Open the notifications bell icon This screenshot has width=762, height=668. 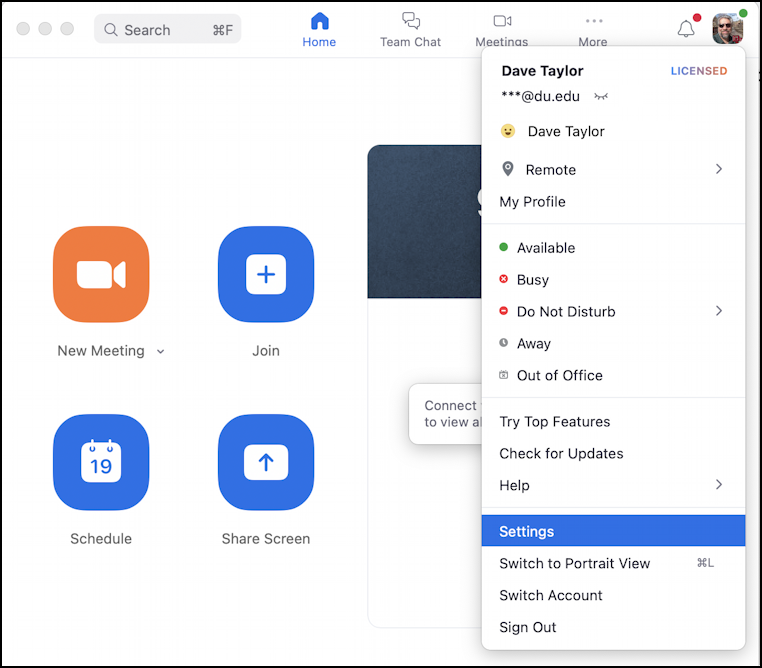(x=686, y=29)
